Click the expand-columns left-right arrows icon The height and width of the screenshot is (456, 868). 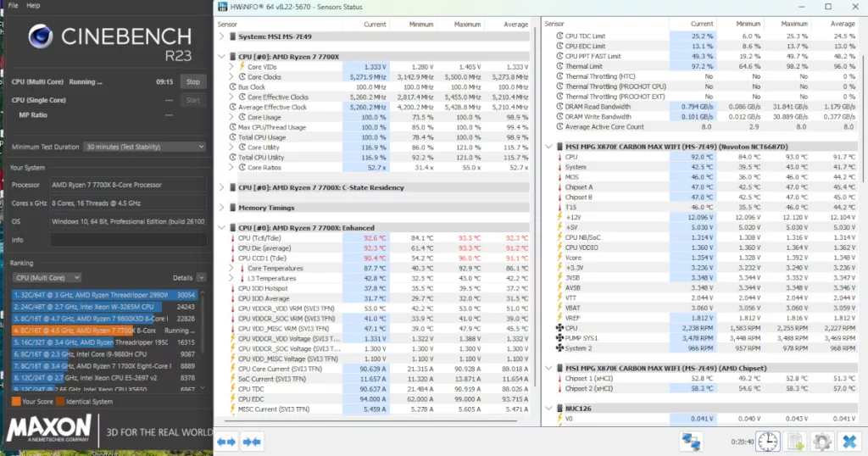[x=225, y=442]
